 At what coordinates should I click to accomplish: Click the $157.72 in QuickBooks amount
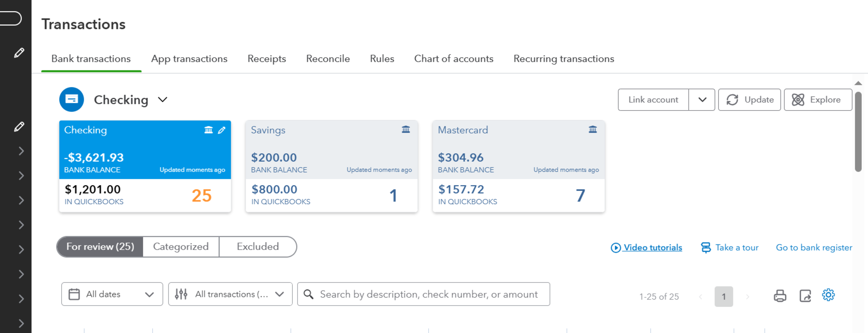click(x=461, y=189)
